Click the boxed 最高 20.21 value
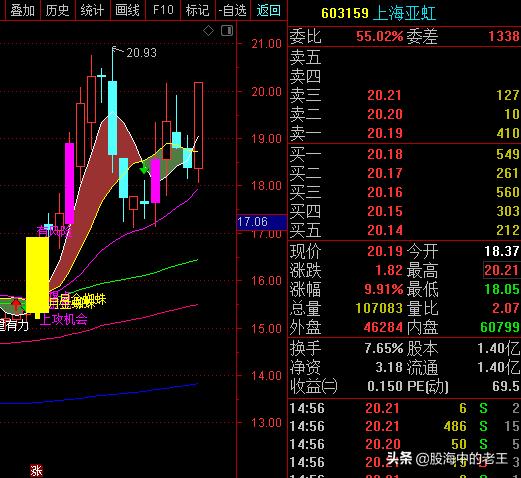 (x=501, y=270)
